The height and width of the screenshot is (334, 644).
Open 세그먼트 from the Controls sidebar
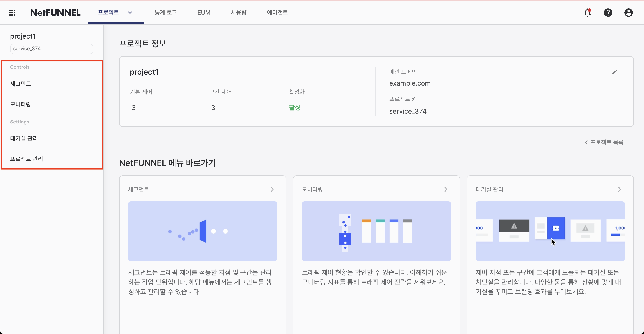(21, 84)
